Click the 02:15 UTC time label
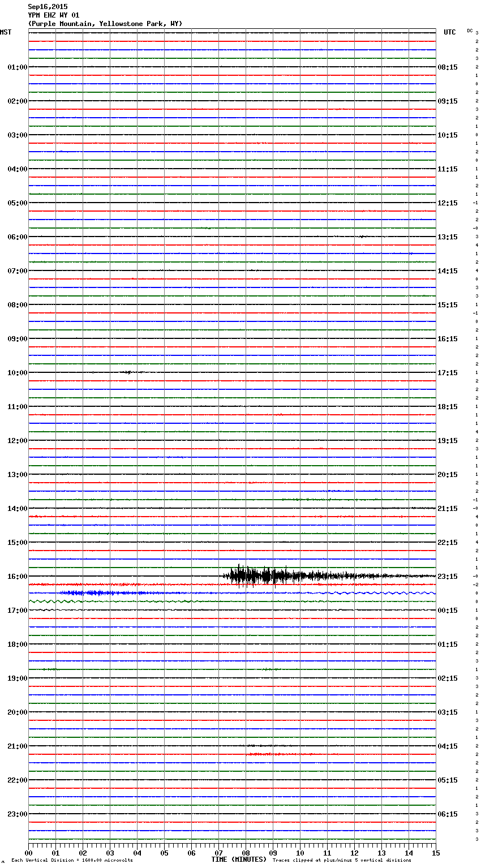The image size is (481, 868). (448, 678)
